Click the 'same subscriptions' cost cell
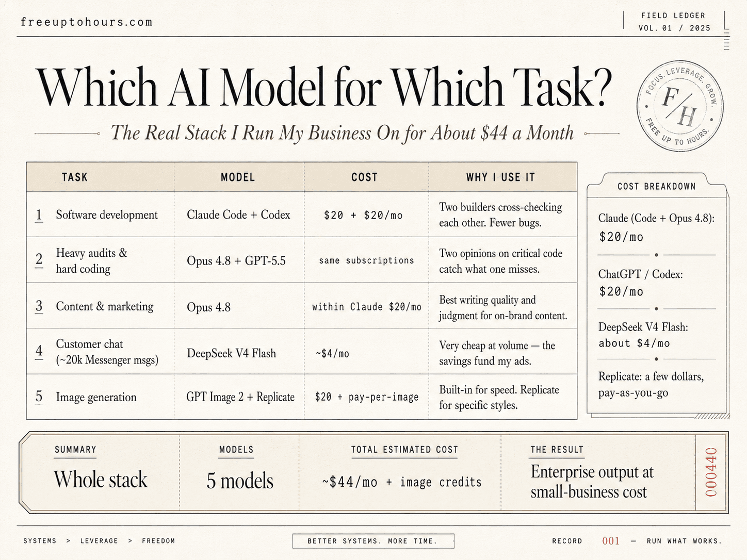747x560 pixels. click(366, 260)
